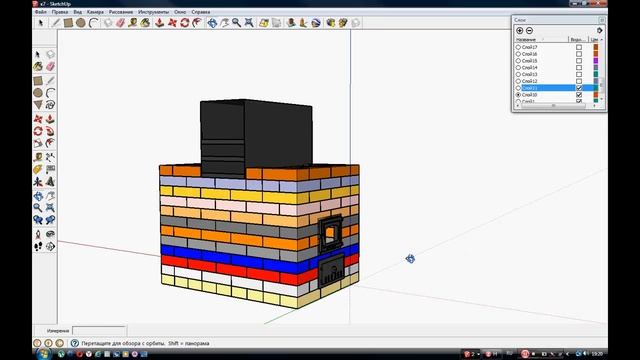
Task: Open the Справка menu
Action: point(201,12)
